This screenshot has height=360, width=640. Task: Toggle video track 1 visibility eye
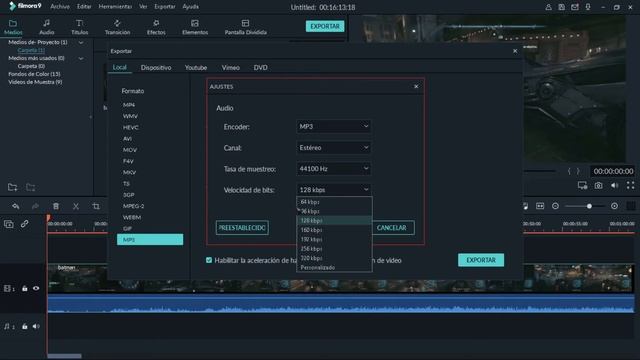pyautogui.click(x=36, y=288)
